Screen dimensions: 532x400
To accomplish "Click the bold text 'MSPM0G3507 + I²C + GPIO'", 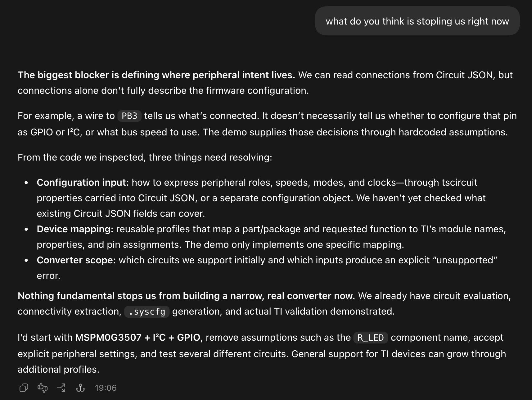I will [138, 337].
